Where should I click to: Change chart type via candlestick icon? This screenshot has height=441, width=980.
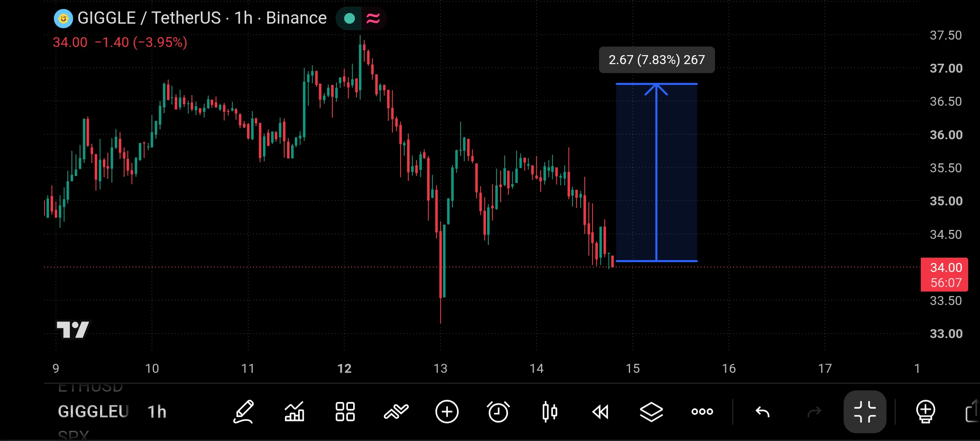[550, 412]
